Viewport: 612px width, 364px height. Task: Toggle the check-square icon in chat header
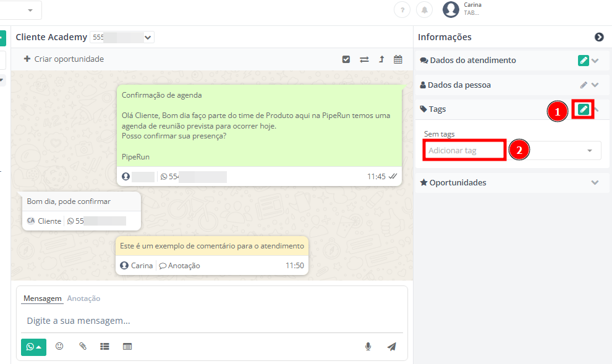[x=346, y=59]
